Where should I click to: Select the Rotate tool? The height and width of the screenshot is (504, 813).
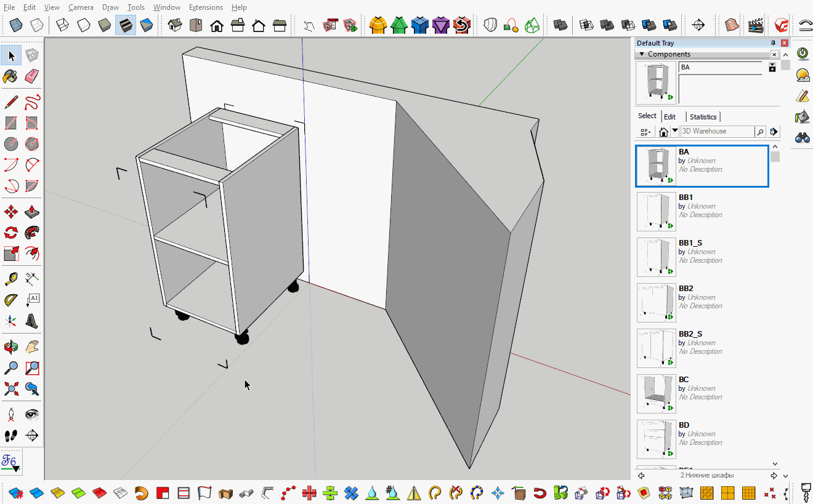tap(10, 232)
